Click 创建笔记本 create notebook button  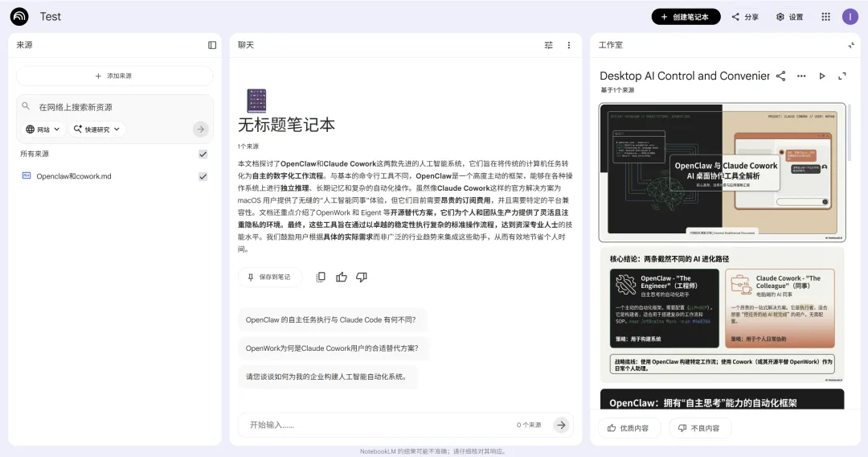point(686,17)
